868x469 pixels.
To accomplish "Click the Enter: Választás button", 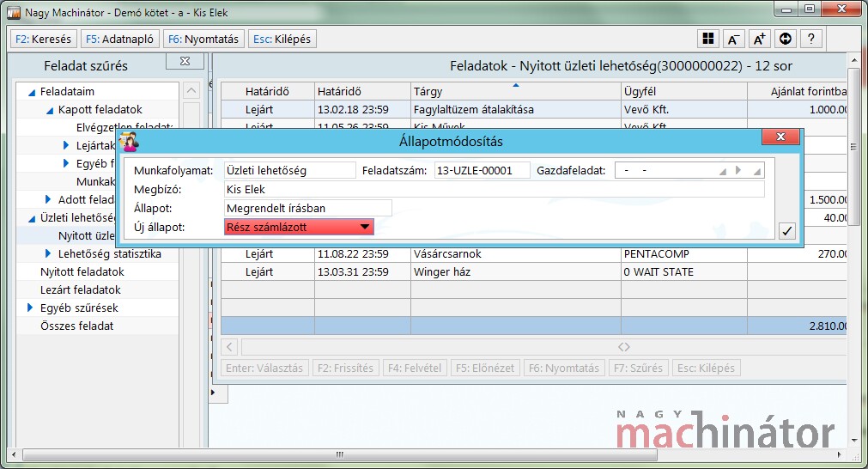I will point(264,368).
